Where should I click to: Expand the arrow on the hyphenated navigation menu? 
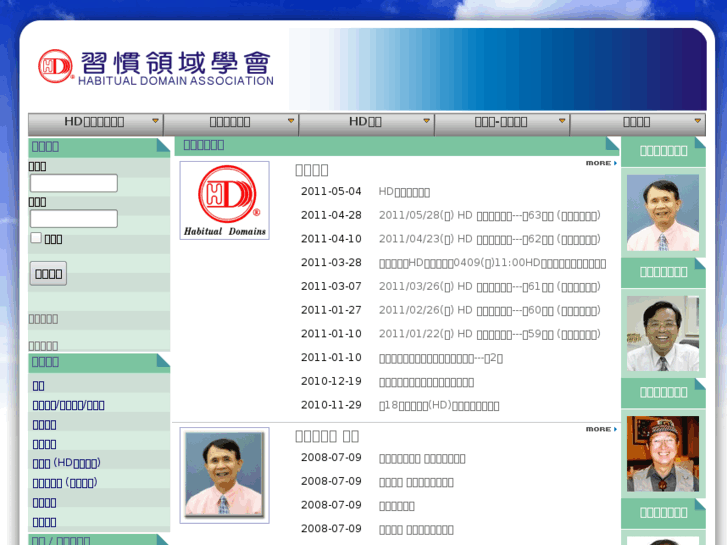click(562, 121)
